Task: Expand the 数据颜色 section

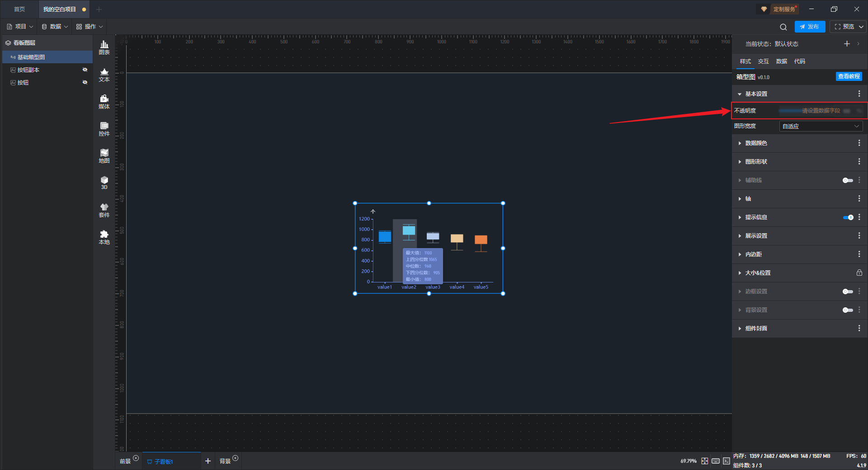Action: (740, 143)
